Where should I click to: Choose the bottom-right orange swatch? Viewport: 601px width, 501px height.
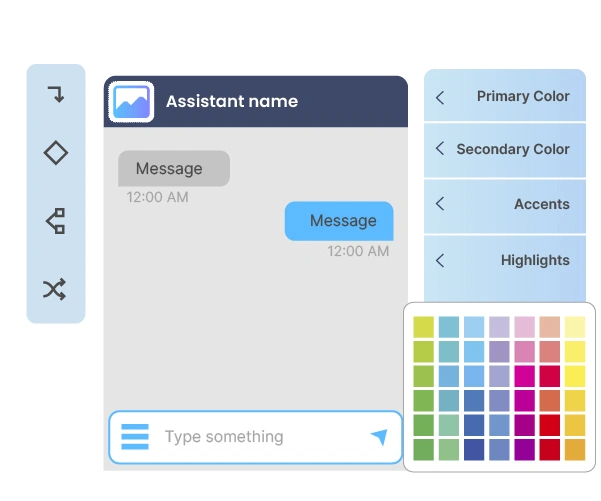[x=575, y=450]
